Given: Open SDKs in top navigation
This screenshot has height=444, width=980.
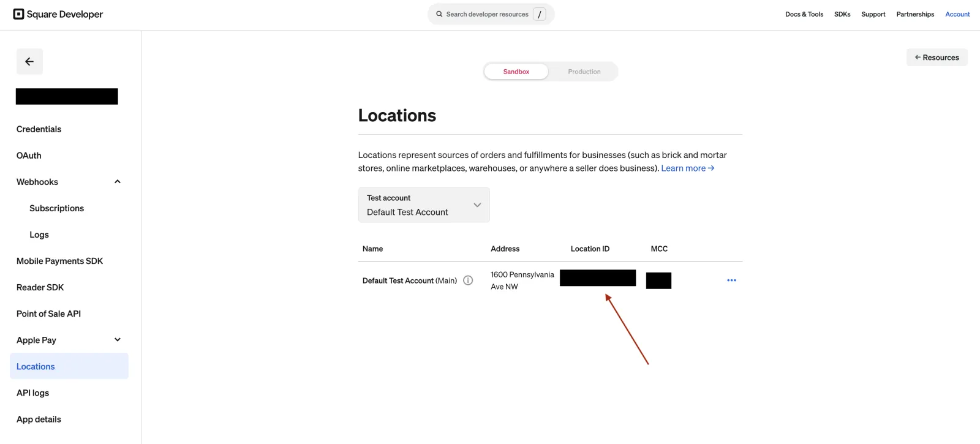Looking at the screenshot, I should (x=842, y=14).
